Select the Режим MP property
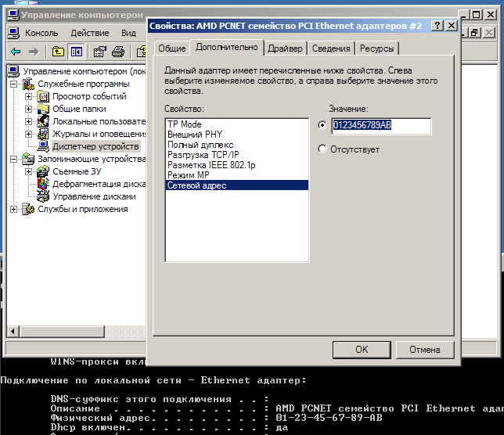The height and width of the screenshot is (435, 504). pos(237,175)
